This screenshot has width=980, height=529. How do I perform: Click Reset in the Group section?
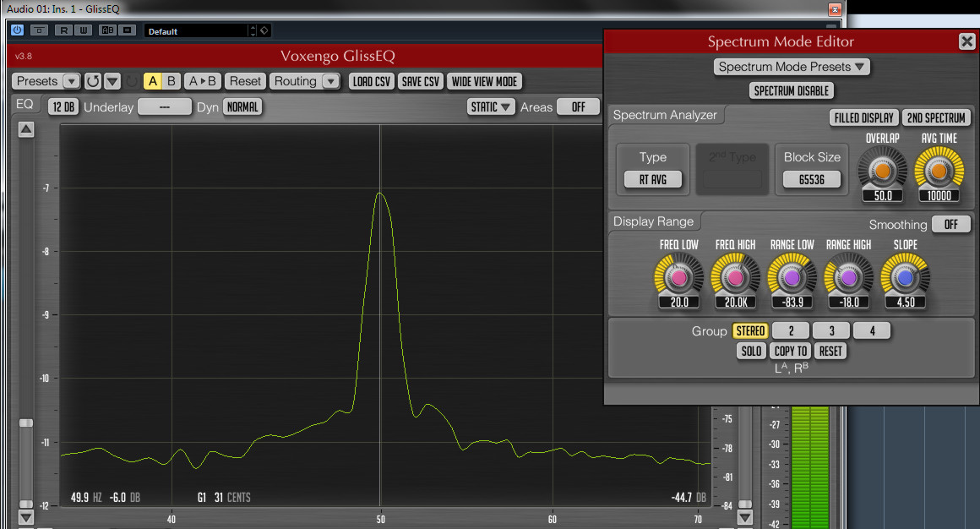(x=830, y=351)
